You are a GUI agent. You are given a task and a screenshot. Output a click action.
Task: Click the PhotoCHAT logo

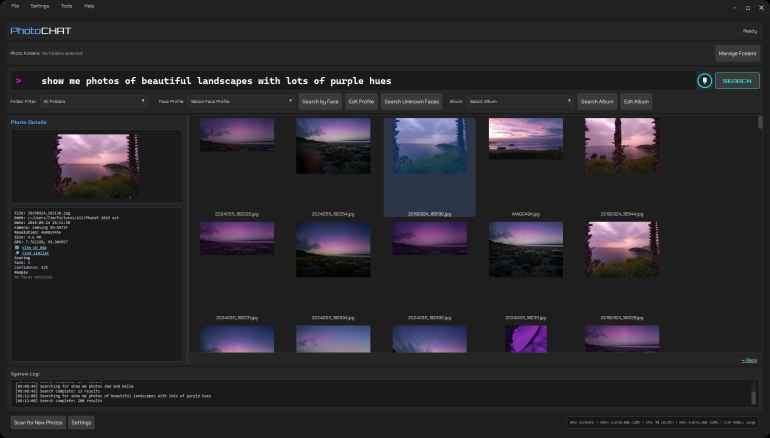(41, 31)
